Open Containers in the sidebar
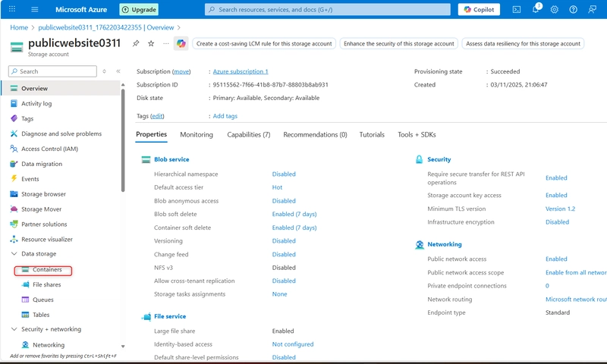The image size is (607, 364). pyautogui.click(x=47, y=269)
